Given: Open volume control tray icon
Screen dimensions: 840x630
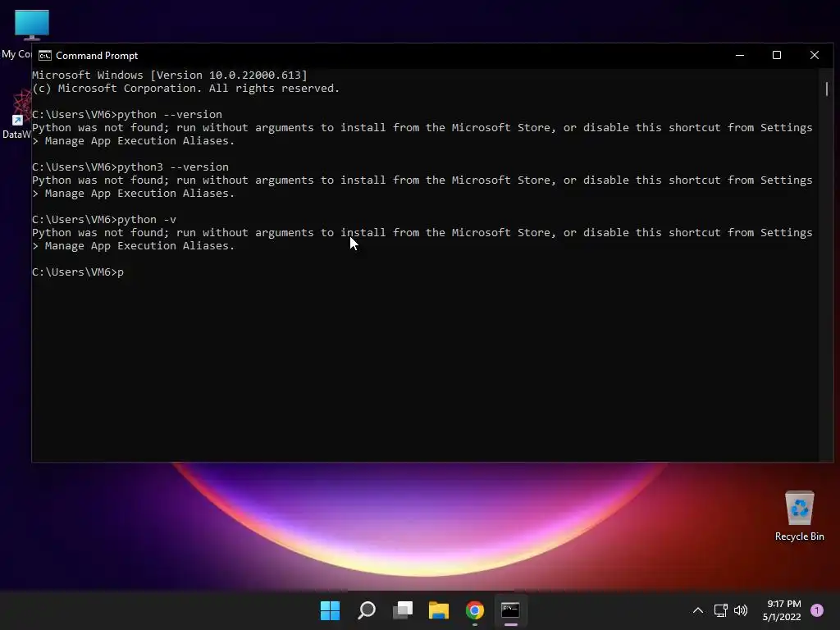Looking at the screenshot, I should click(741, 610).
